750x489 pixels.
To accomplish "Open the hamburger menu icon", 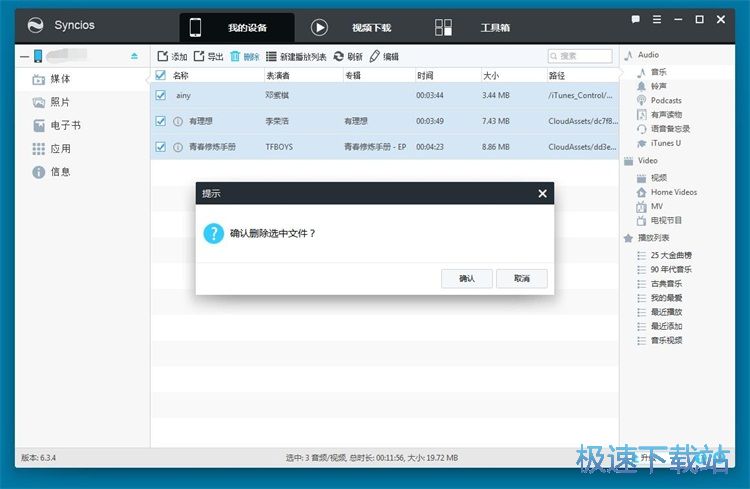I will coord(657,20).
